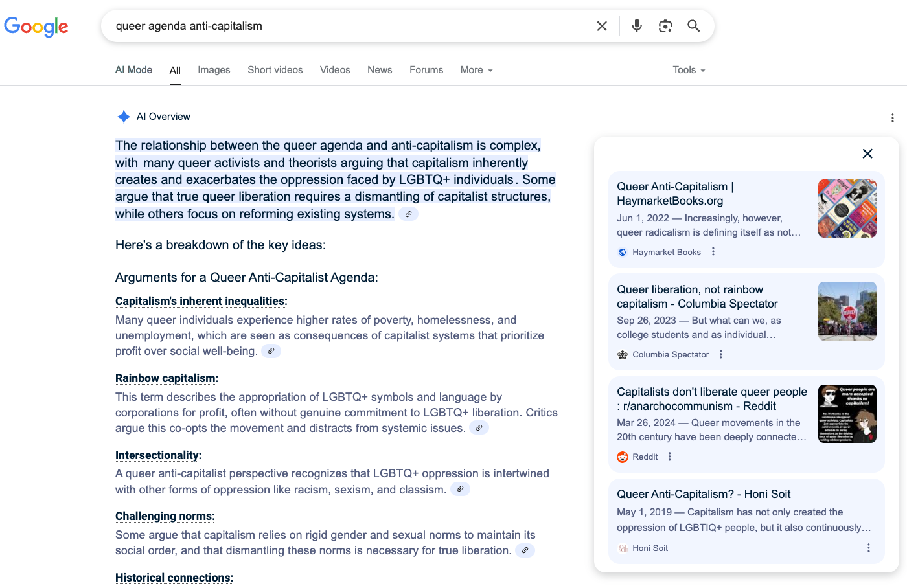
Task: Expand the Tools dropdown
Action: 689,70
